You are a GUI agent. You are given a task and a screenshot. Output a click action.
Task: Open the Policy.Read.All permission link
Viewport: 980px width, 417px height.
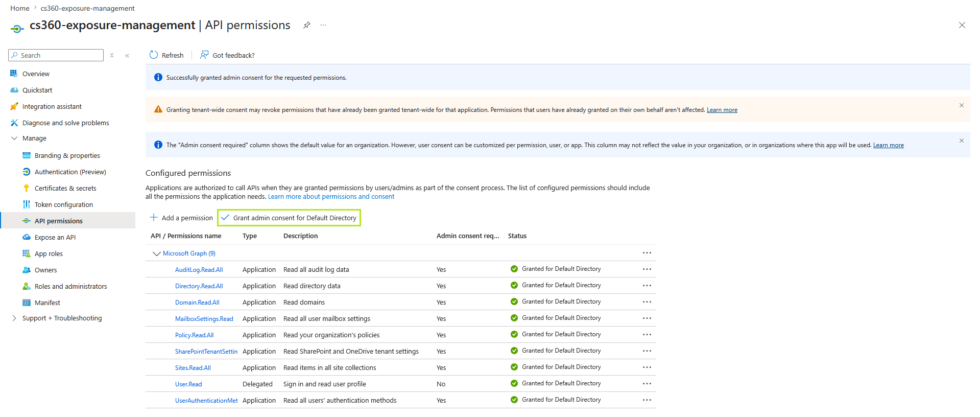coord(194,335)
